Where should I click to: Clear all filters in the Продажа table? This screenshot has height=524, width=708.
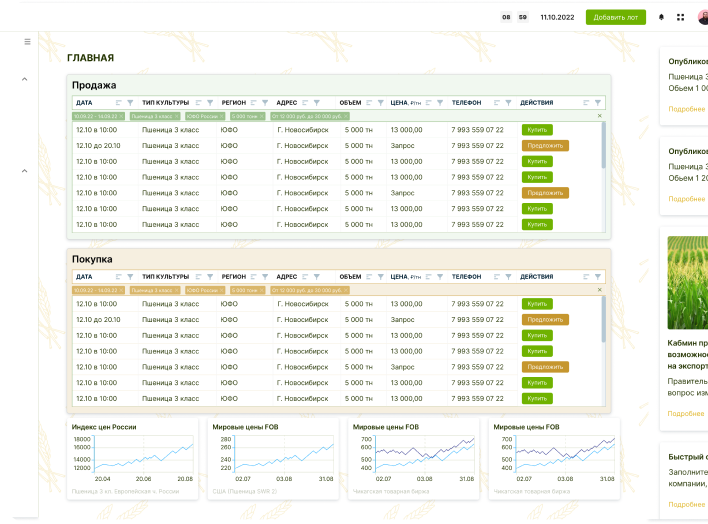tap(600, 116)
